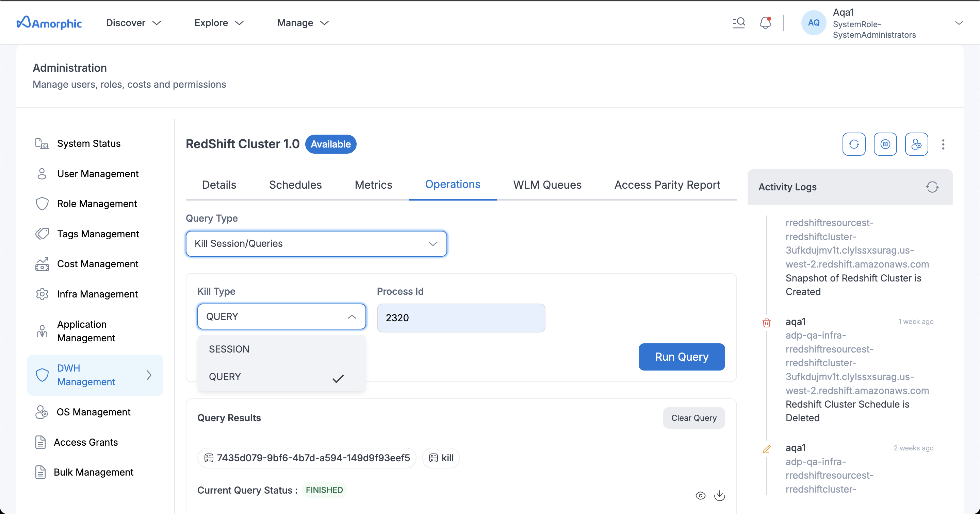Open OS Management page

(93, 412)
